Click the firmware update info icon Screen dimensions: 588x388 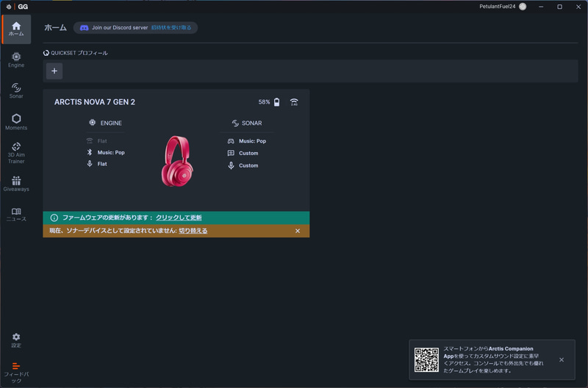click(x=54, y=218)
